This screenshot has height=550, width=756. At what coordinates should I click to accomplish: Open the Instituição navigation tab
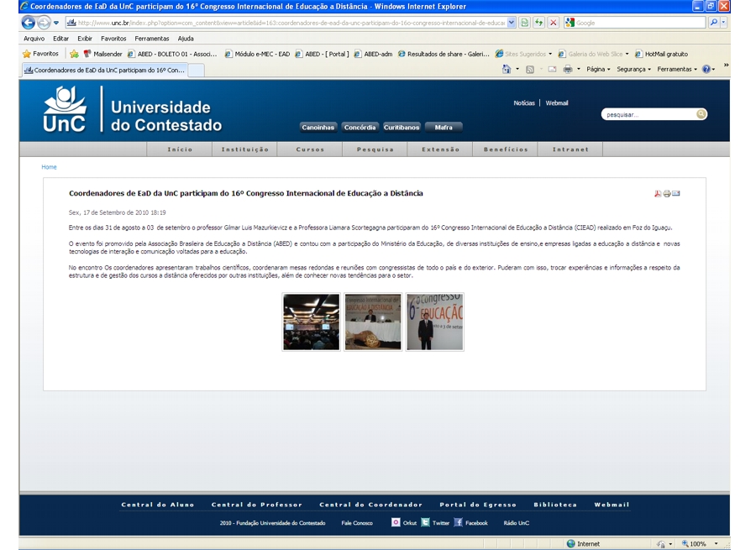[245, 149]
